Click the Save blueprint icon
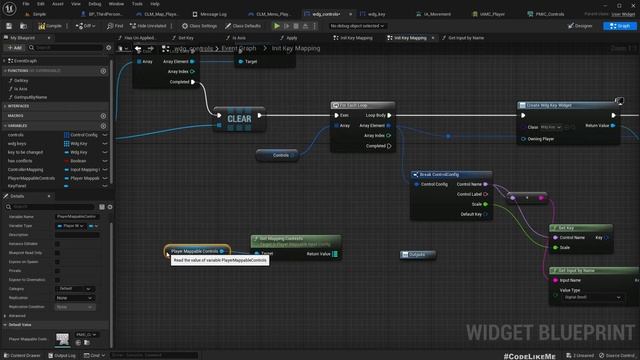 click(9, 26)
